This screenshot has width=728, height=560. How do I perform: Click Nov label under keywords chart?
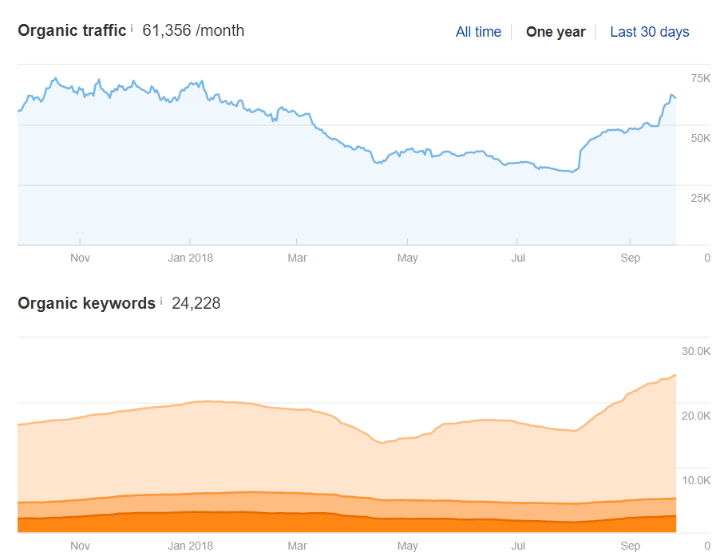[x=80, y=546]
